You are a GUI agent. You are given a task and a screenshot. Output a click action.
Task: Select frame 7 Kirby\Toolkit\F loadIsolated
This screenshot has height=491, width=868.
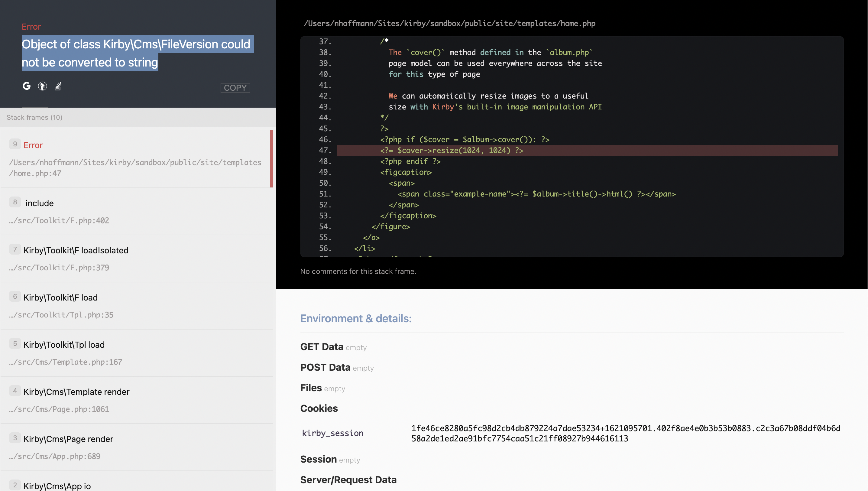point(135,258)
